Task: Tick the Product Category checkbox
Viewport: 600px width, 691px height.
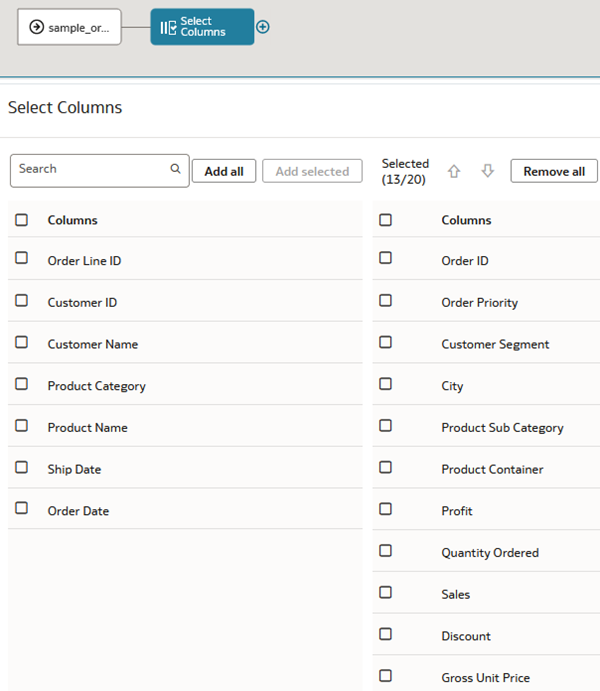Action: point(22,383)
